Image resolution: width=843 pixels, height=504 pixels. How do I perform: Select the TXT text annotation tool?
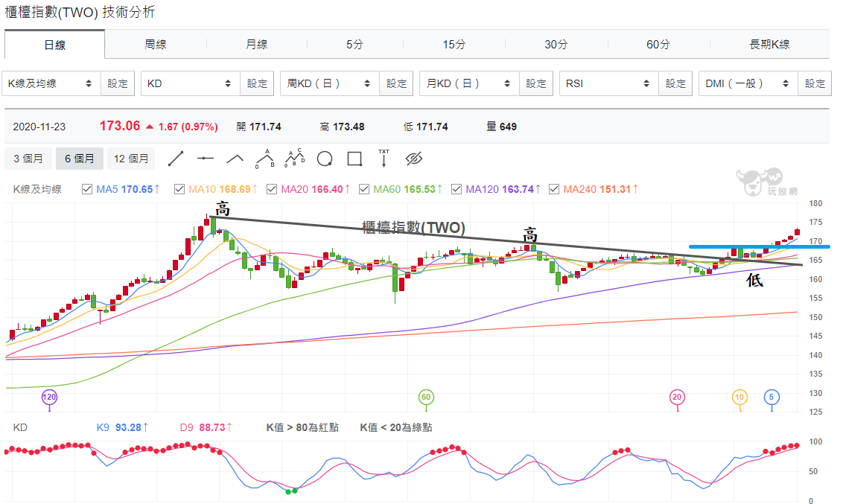point(384,158)
